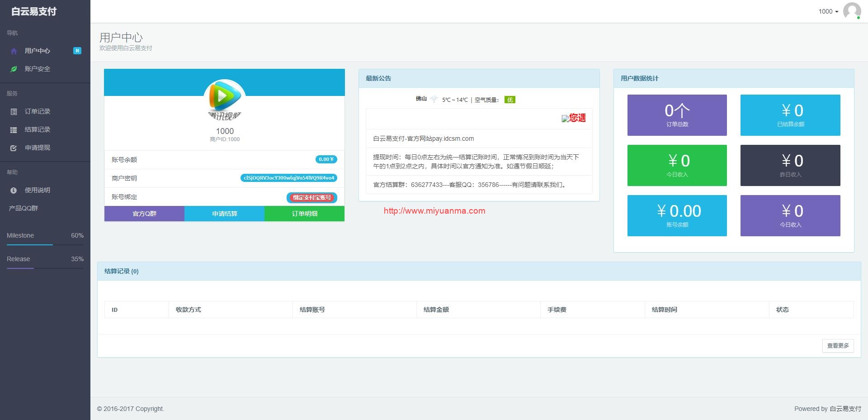
Task: Click the 订单总数 purple stat card
Action: (677, 115)
